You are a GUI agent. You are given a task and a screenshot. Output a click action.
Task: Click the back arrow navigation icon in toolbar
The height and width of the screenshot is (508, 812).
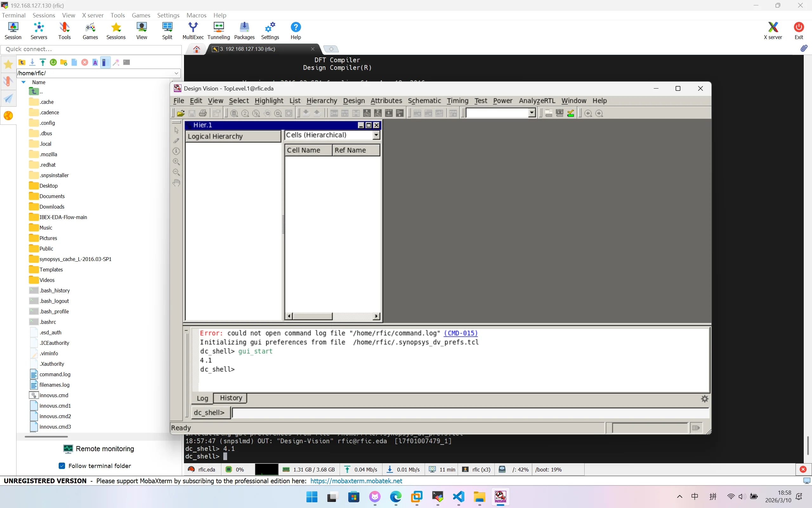click(x=588, y=113)
